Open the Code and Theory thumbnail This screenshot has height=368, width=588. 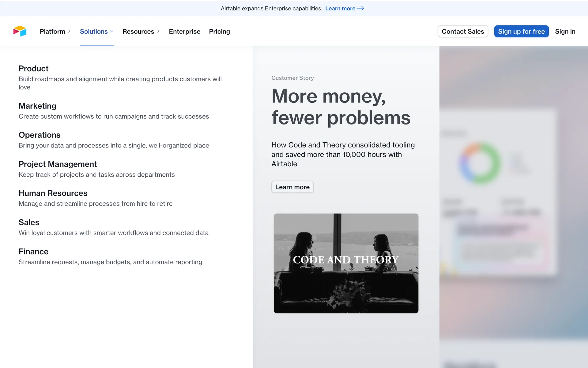click(x=346, y=263)
